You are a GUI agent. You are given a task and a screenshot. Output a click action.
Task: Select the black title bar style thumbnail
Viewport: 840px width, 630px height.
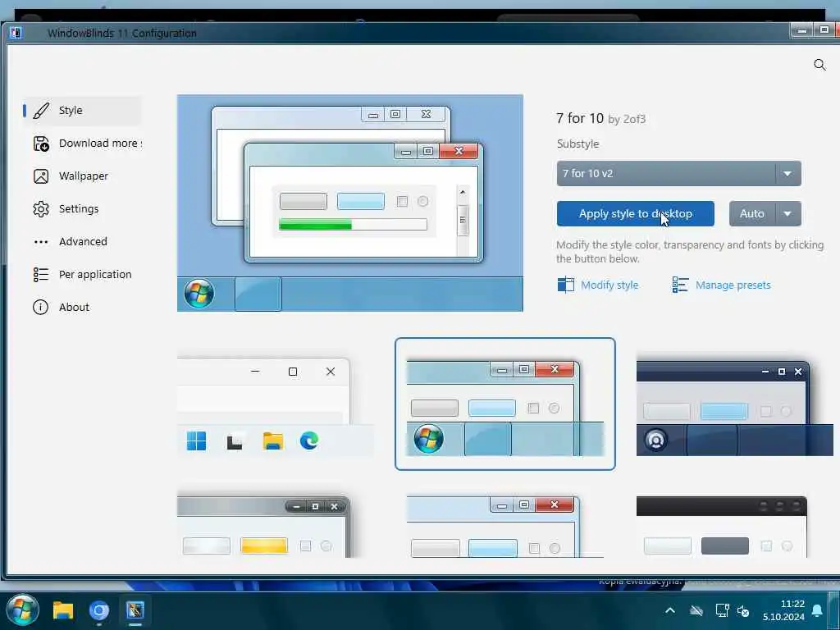722,527
